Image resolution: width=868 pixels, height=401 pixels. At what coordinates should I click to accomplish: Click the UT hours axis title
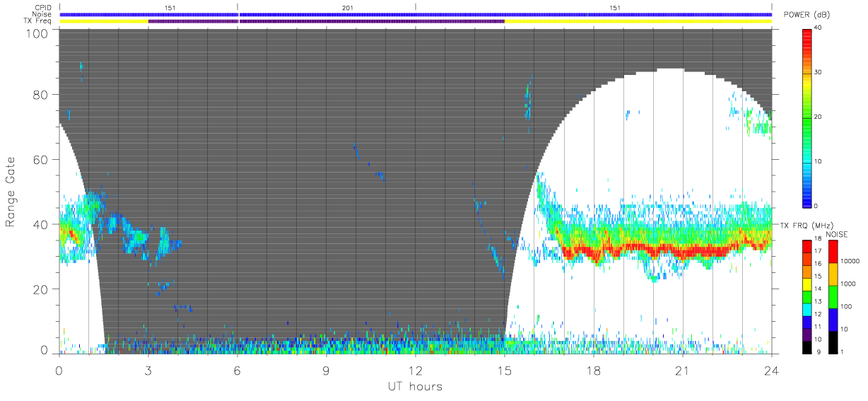(x=415, y=386)
